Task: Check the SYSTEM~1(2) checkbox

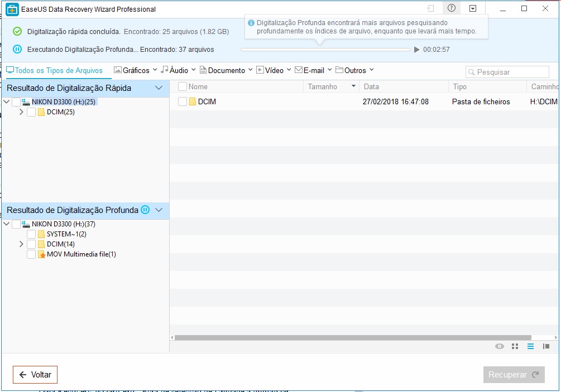Action: [31, 234]
